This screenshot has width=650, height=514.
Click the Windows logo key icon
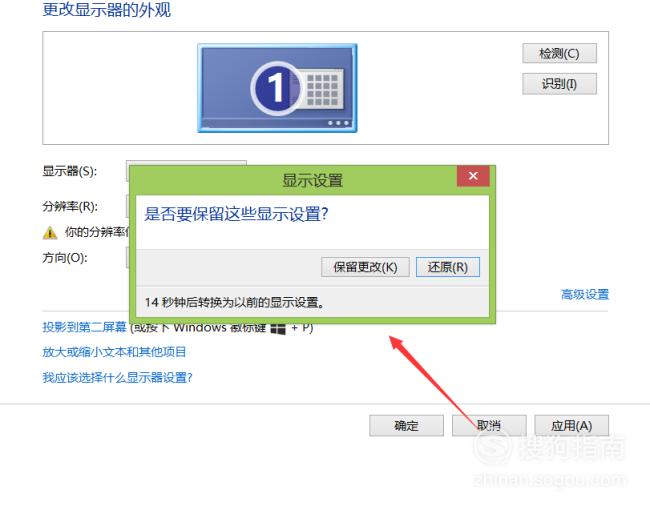278,329
